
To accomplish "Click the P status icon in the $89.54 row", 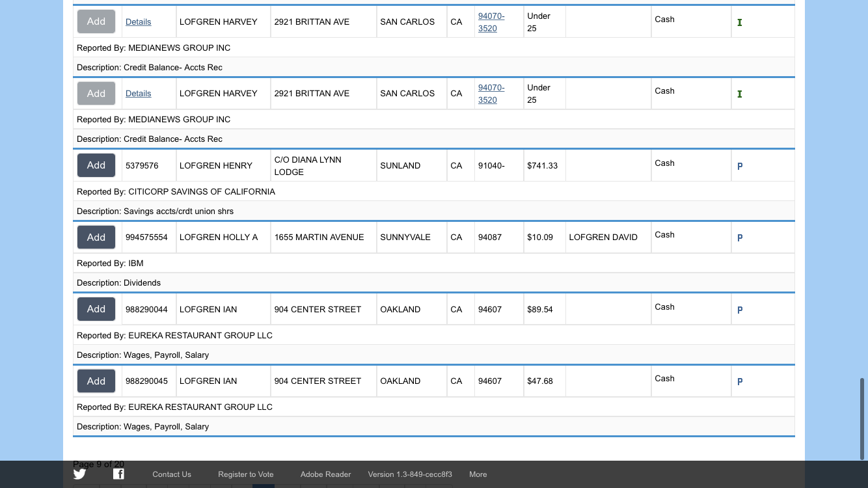I will tap(740, 310).
